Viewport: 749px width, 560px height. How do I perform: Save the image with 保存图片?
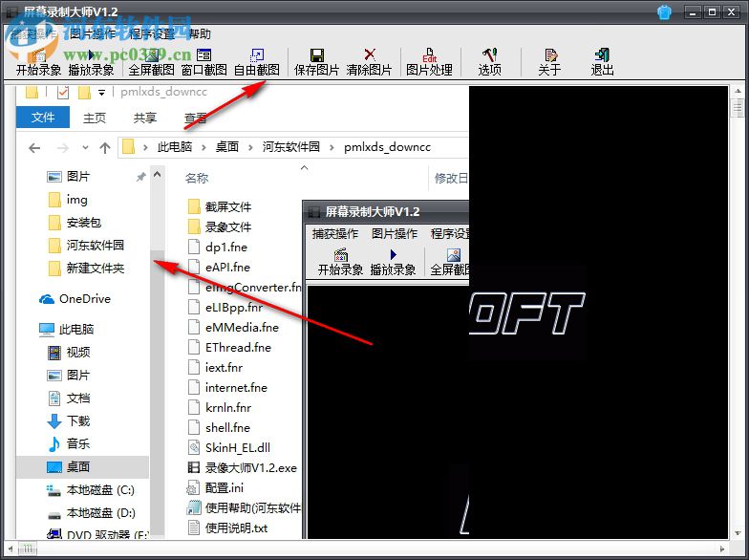(317, 63)
